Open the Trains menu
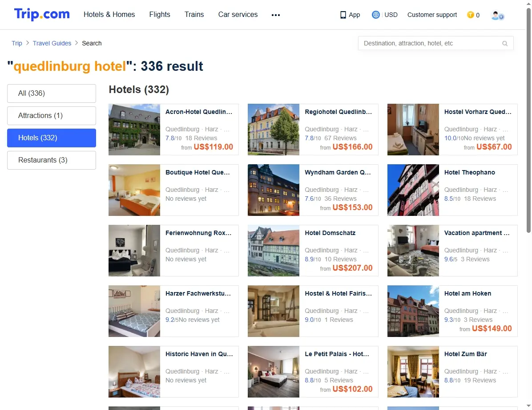532x410 pixels. click(x=194, y=14)
